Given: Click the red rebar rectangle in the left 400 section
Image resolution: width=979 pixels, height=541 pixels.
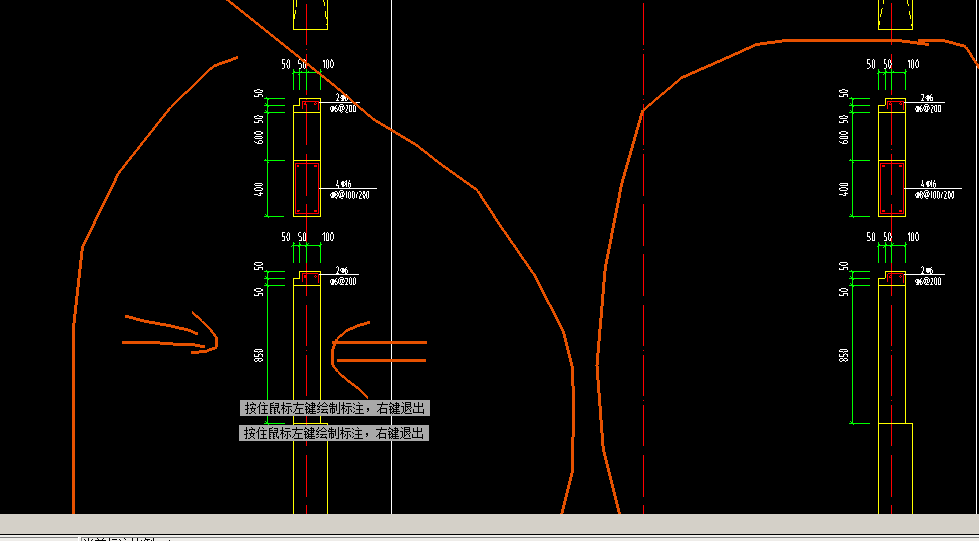Looking at the screenshot, I should [307, 189].
